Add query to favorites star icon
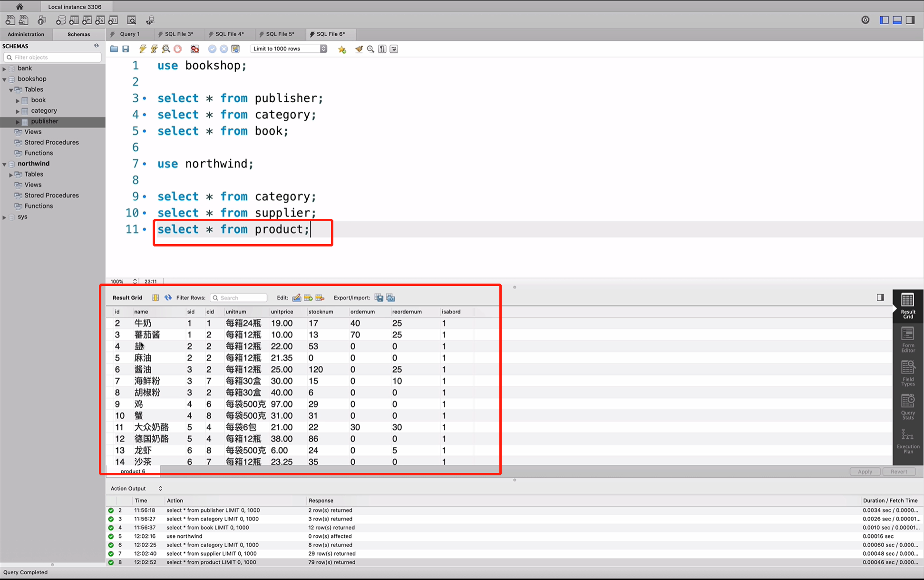924x580 pixels. (x=342, y=49)
